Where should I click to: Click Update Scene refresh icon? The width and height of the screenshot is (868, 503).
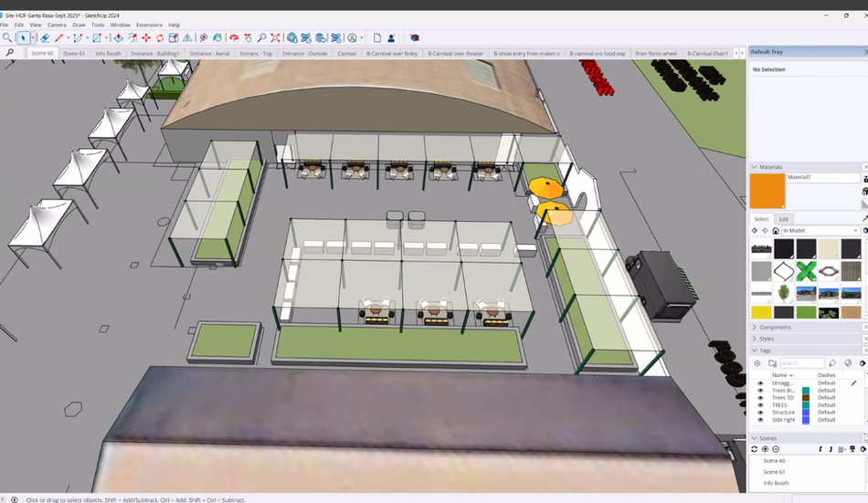tap(754, 449)
